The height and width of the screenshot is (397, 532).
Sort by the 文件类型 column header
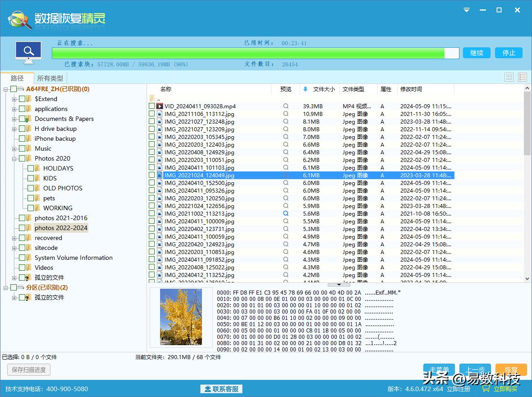[353, 89]
